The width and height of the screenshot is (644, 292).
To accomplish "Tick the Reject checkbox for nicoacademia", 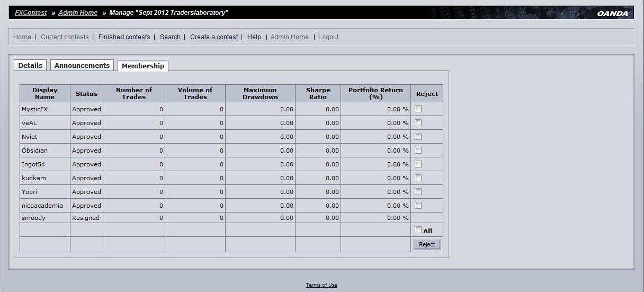I will point(418,205).
